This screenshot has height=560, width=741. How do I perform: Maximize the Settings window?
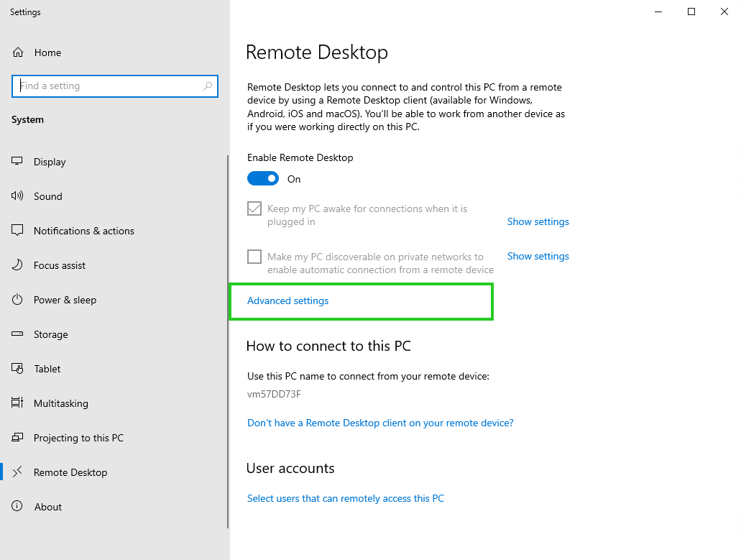pos(691,12)
